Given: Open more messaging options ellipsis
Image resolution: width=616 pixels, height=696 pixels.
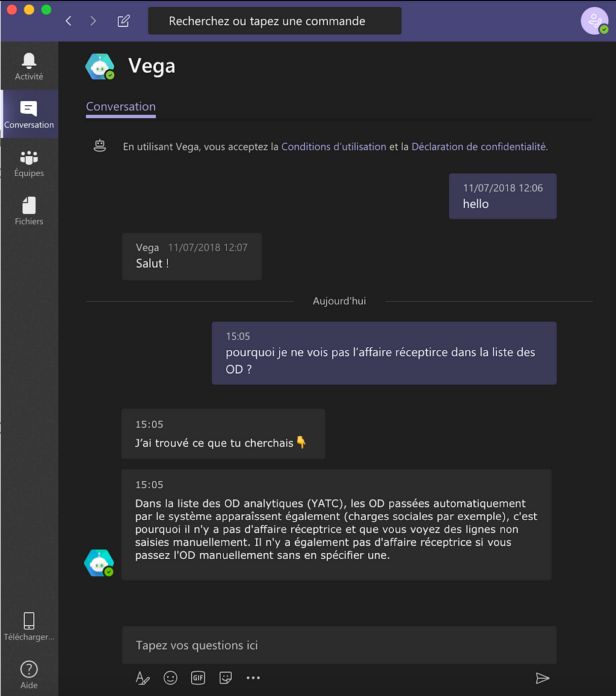Looking at the screenshot, I should click(x=253, y=678).
